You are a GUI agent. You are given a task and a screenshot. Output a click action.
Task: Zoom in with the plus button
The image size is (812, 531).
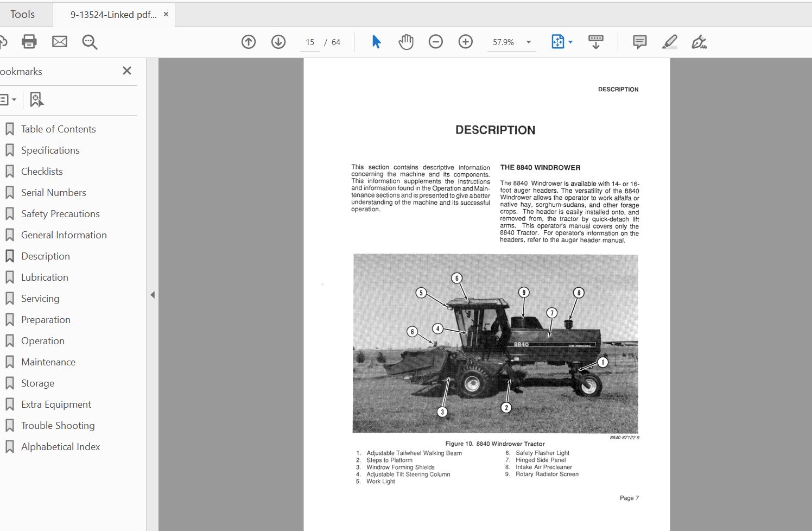[466, 42]
